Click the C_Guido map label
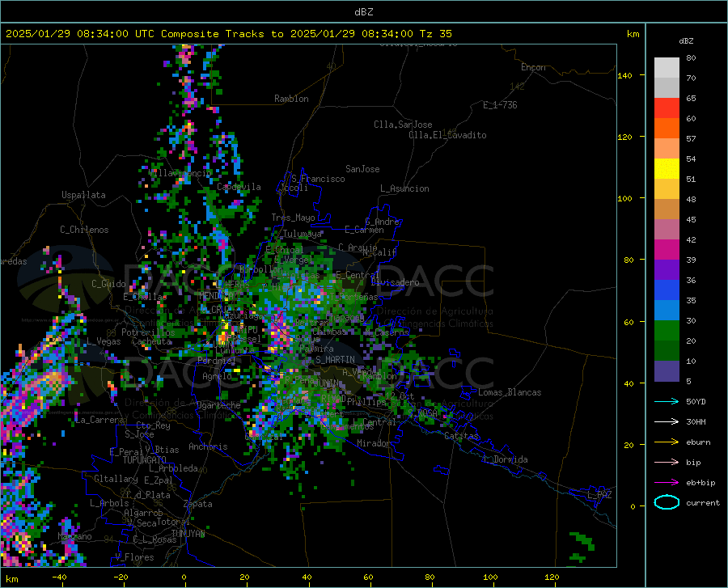The width and height of the screenshot is (728, 588). click(x=108, y=284)
